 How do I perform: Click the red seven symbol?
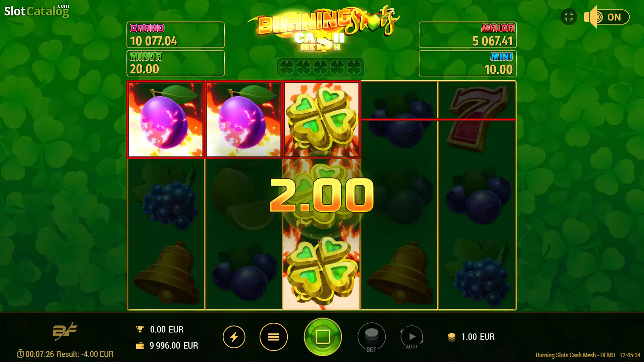pyautogui.click(x=477, y=119)
